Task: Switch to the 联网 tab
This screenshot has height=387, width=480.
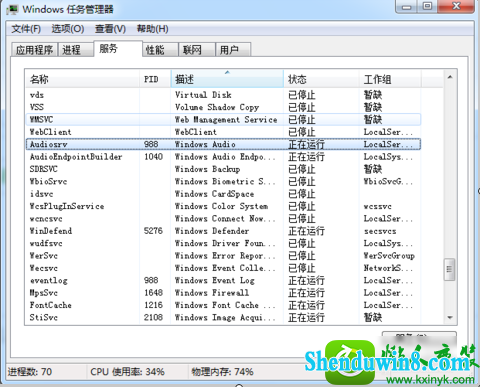Action: click(x=197, y=50)
